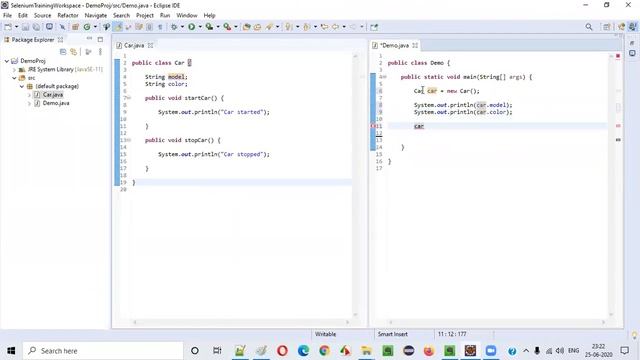Click Package Explorer View Menu dots

(x=100, y=52)
